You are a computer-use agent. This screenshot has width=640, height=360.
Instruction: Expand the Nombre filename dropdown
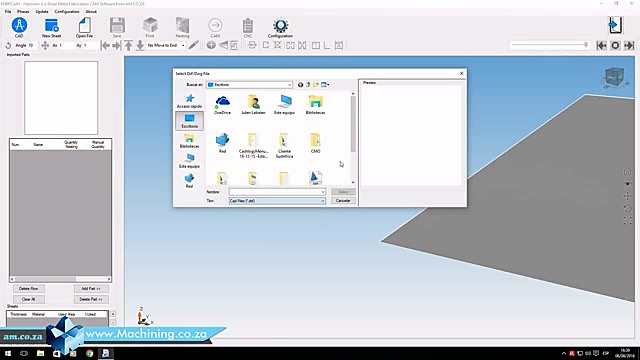tap(322, 192)
